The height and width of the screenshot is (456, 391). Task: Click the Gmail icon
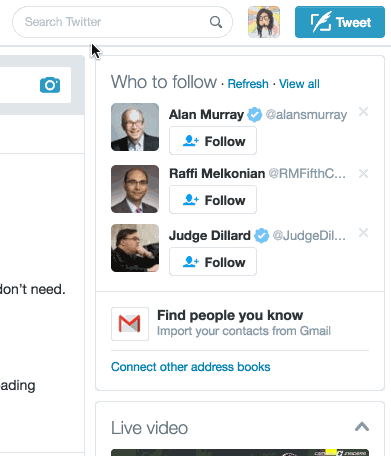(130, 324)
